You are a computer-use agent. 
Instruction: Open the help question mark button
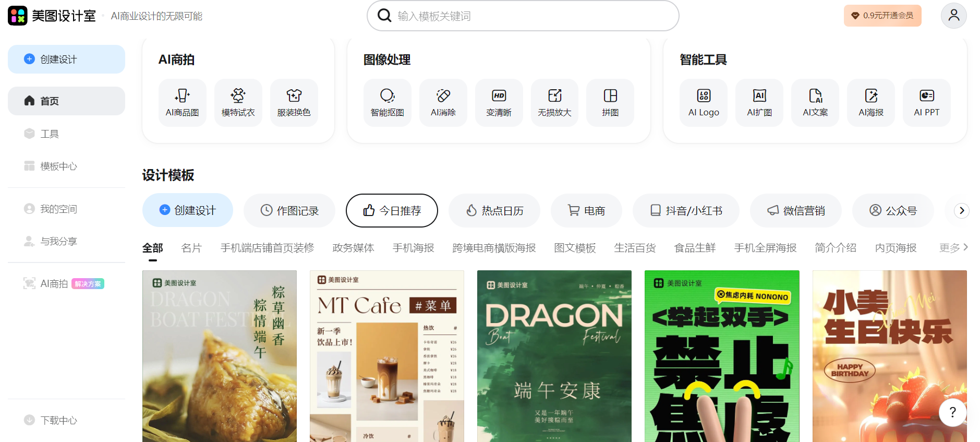952,412
